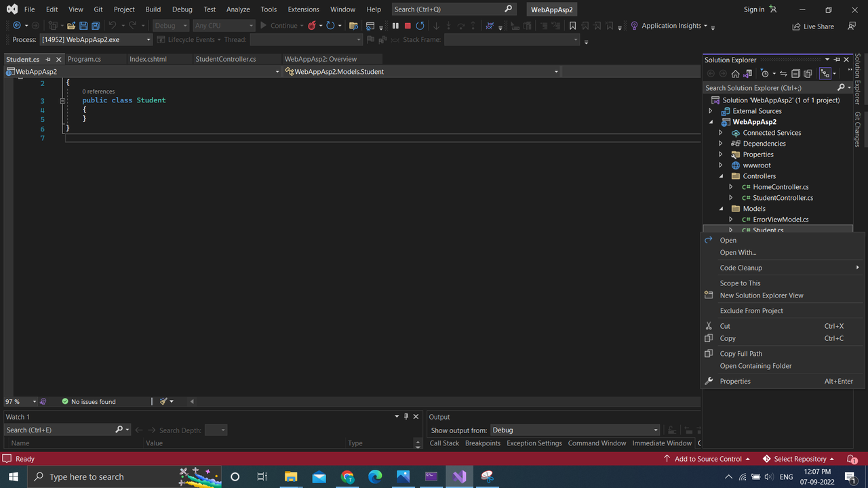
Task: Collapse All items in Solution Explorer
Action: [x=795, y=73]
